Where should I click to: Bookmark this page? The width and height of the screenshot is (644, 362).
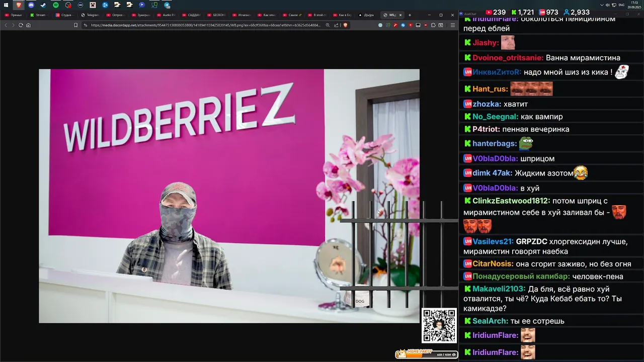[75, 25]
